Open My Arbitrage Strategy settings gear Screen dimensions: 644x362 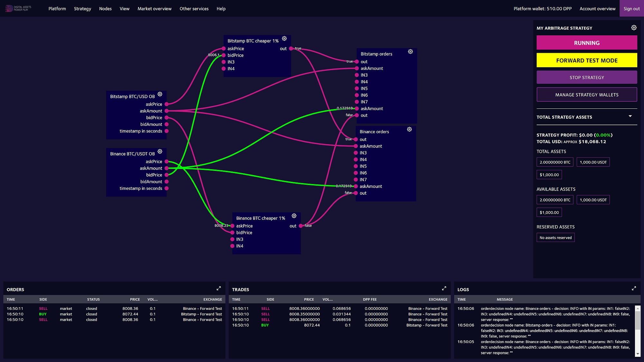[634, 28]
